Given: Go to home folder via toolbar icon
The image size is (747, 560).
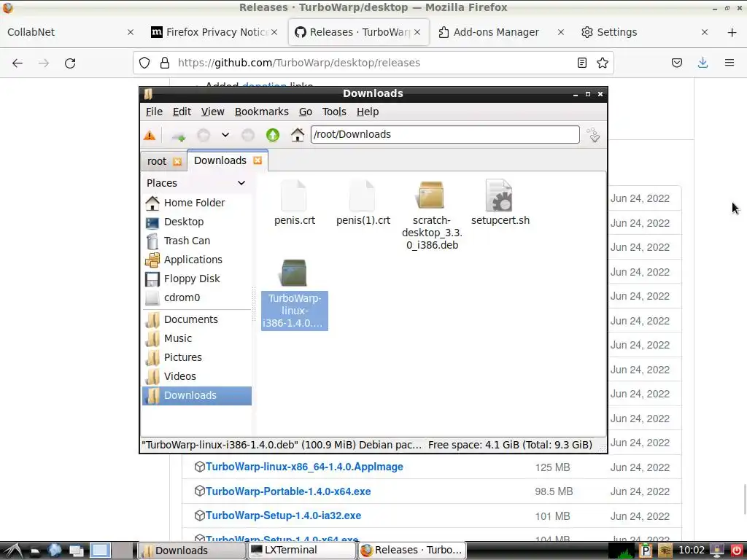Looking at the screenshot, I should pos(298,135).
